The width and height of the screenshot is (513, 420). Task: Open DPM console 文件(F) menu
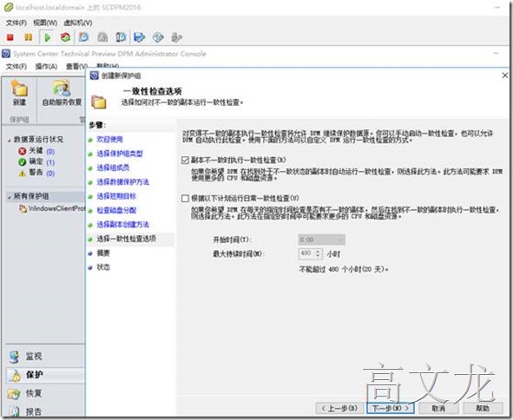pyautogui.click(x=16, y=67)
